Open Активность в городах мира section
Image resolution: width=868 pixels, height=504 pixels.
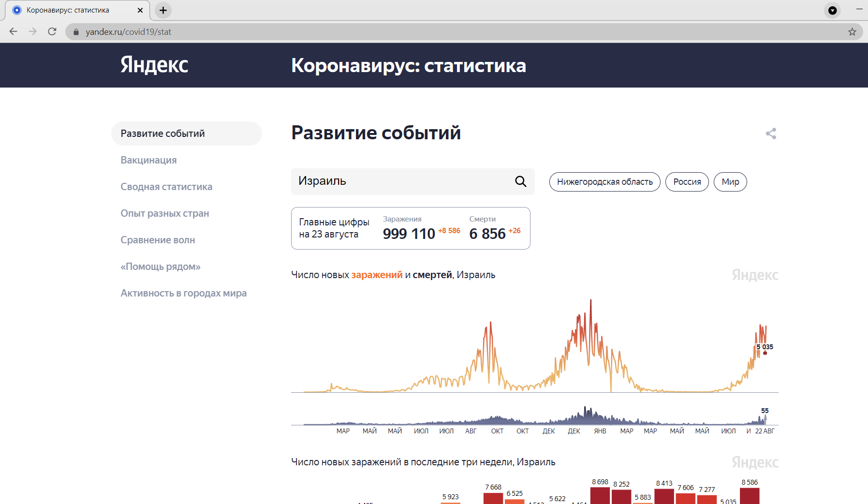tap(183, 293)
